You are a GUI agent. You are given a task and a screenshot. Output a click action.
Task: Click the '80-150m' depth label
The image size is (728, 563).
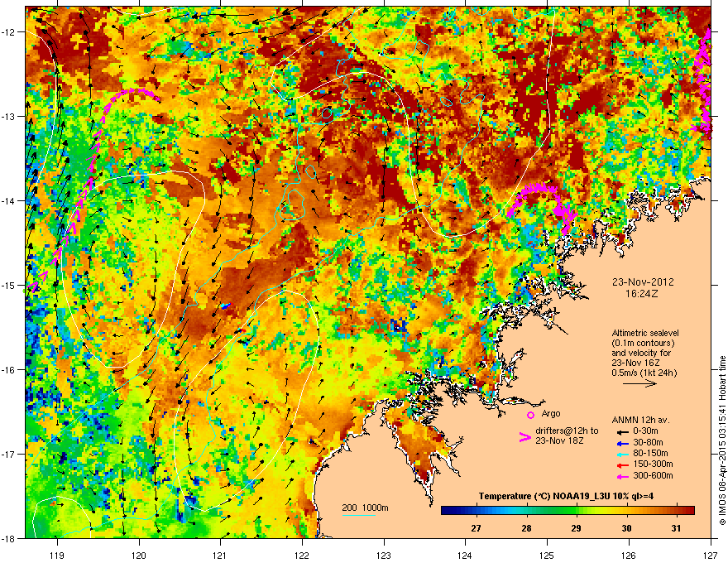pos(650,454)
